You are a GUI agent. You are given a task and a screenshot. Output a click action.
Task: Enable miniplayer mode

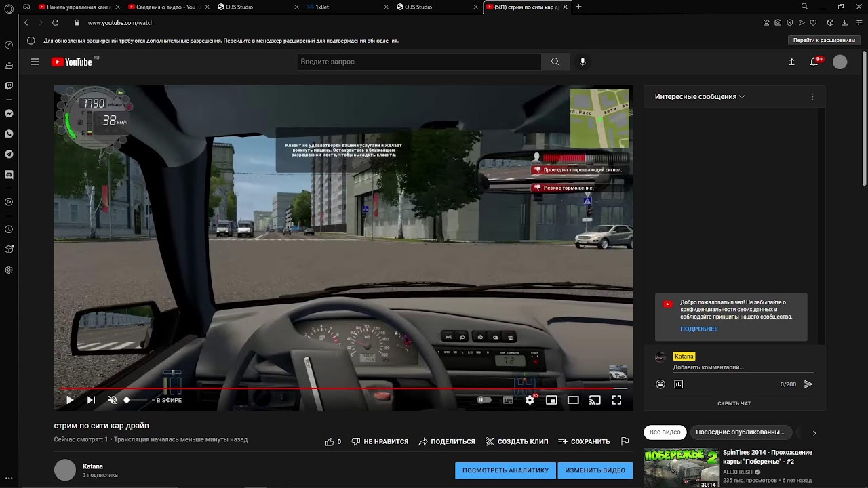click(551, 400)
